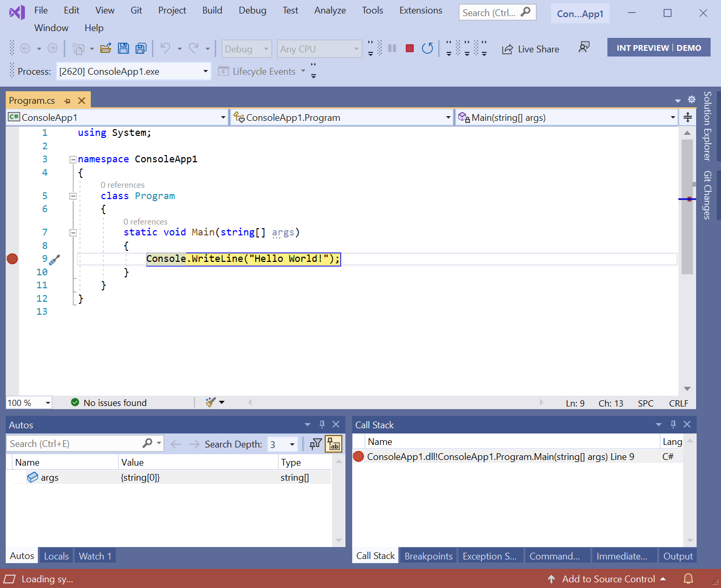Viewport: 721px width, 588px height.
Task: Click the Navigate Backward arrow icon
Action: coord(25,48)
